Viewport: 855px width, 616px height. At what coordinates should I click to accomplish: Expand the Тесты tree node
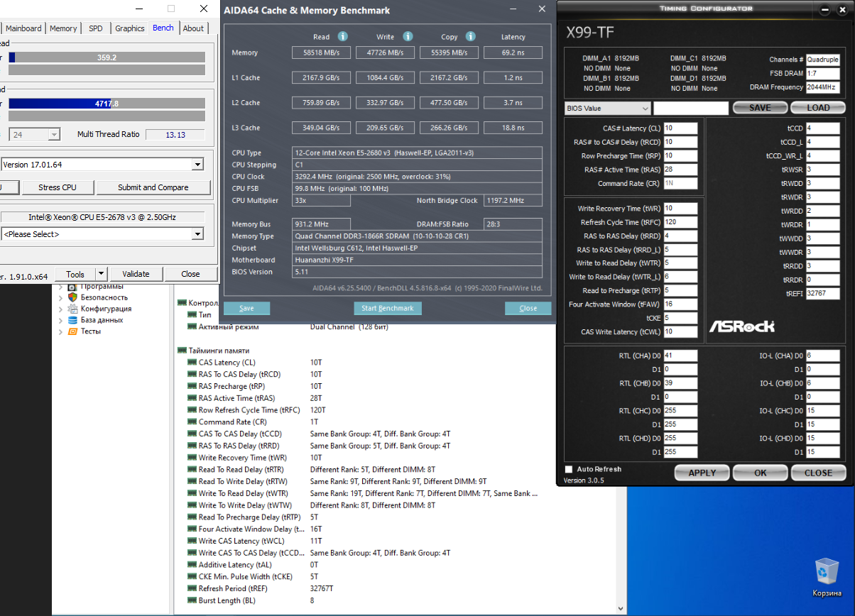(x=60, y=331)
